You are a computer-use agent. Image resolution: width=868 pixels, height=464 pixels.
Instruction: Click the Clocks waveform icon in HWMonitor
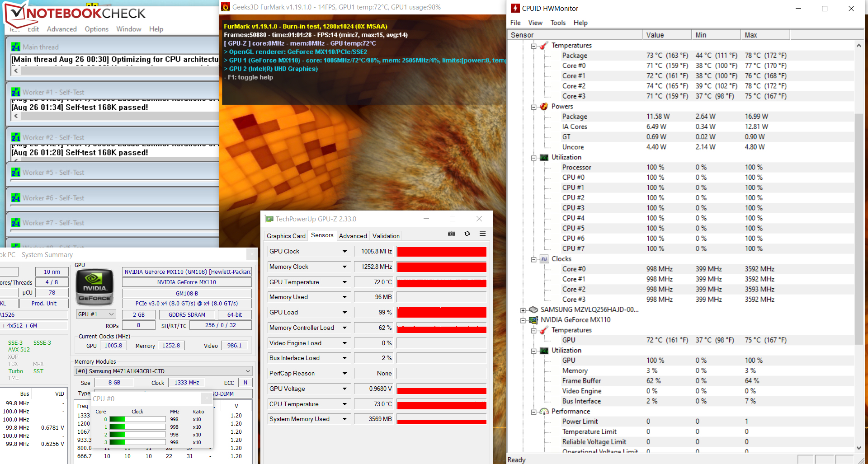pyautogui.click(x=544, y=259)
